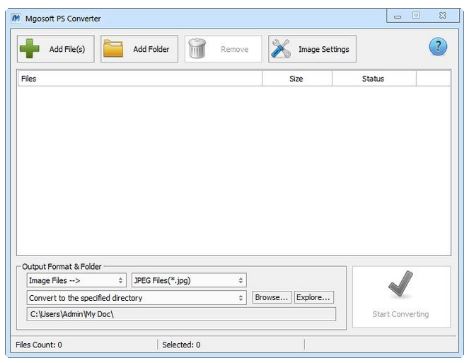
Task: Click the green plus Add File(s) icon
Action: tap(30, 49)
